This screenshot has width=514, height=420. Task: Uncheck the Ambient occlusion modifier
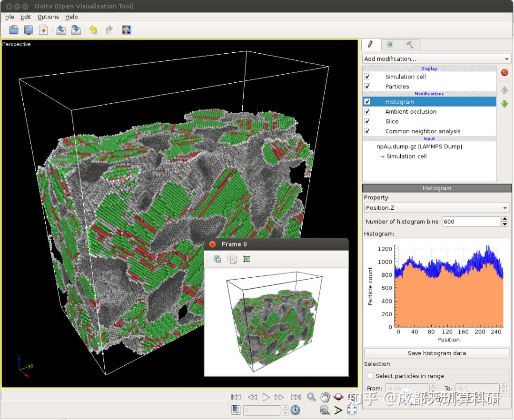(x=367, y=111)
